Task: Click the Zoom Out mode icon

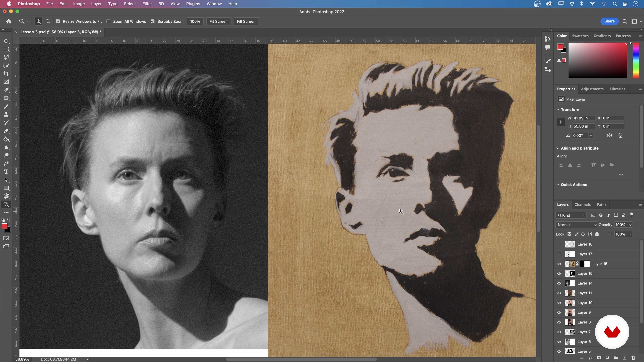Action: (x=48, y=21)
